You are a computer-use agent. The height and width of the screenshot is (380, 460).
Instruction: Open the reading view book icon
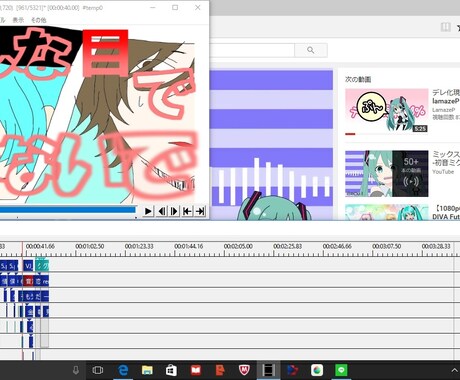[x=446, y=27]
